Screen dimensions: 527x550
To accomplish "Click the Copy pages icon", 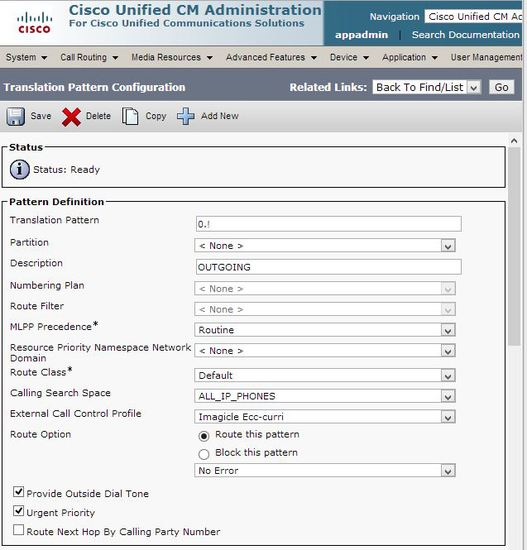I will [x=130, y=116].
